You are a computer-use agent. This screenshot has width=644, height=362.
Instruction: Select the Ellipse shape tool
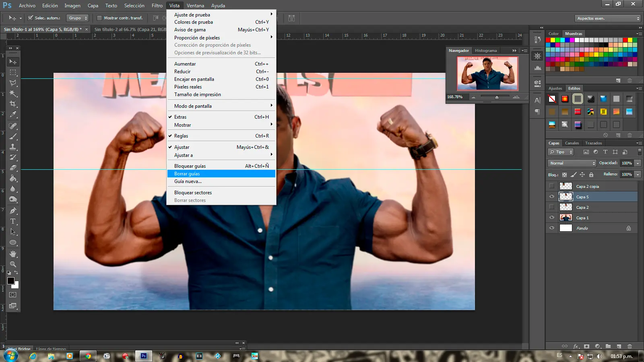point(13,243)
